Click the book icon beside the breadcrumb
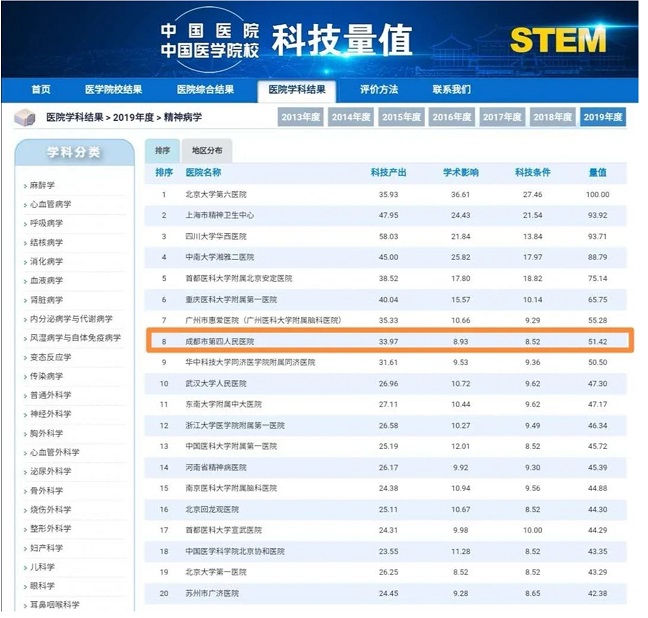Image resolution: width=648 pixels, height=618 pixels. pos(24,117)
